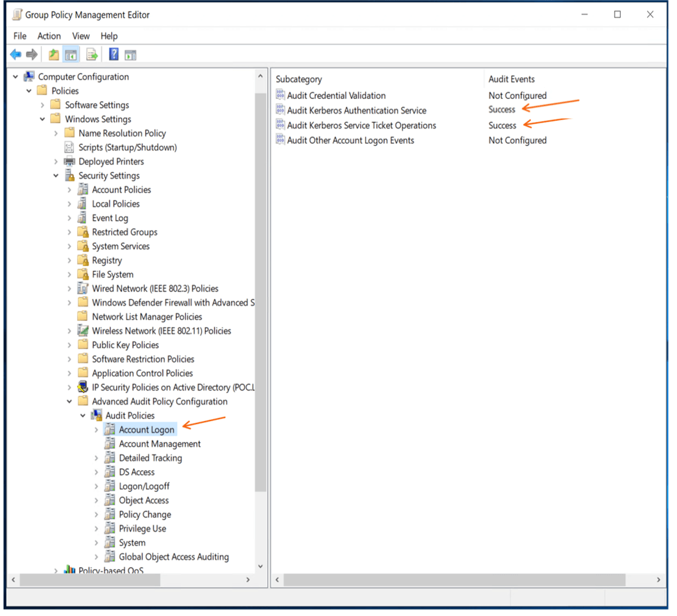Click the Forward arrow toolbar icon
Image resolution: width=677 pixels, height=616 pixels.
pos(32,55)
